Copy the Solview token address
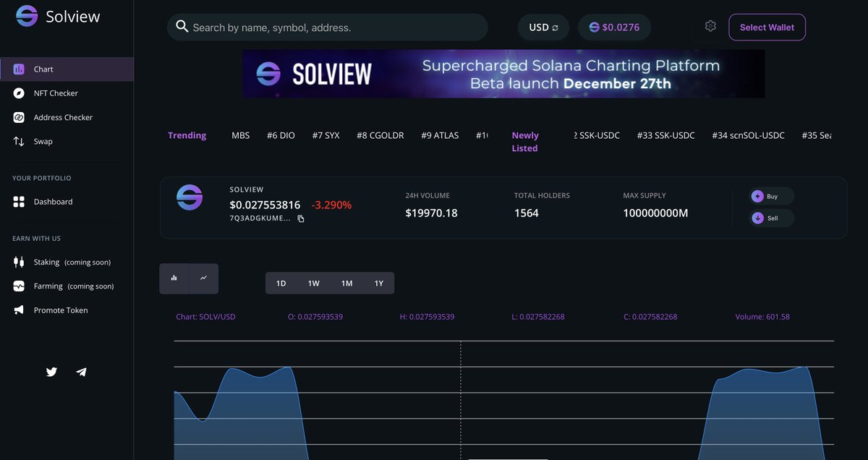 [x=300, y=218]
